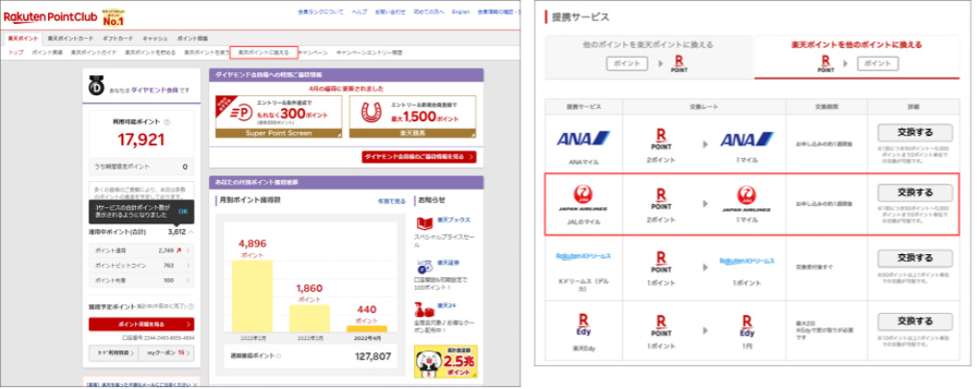Open the 楽天競馬 horseshoe banner

pos(412,117)
